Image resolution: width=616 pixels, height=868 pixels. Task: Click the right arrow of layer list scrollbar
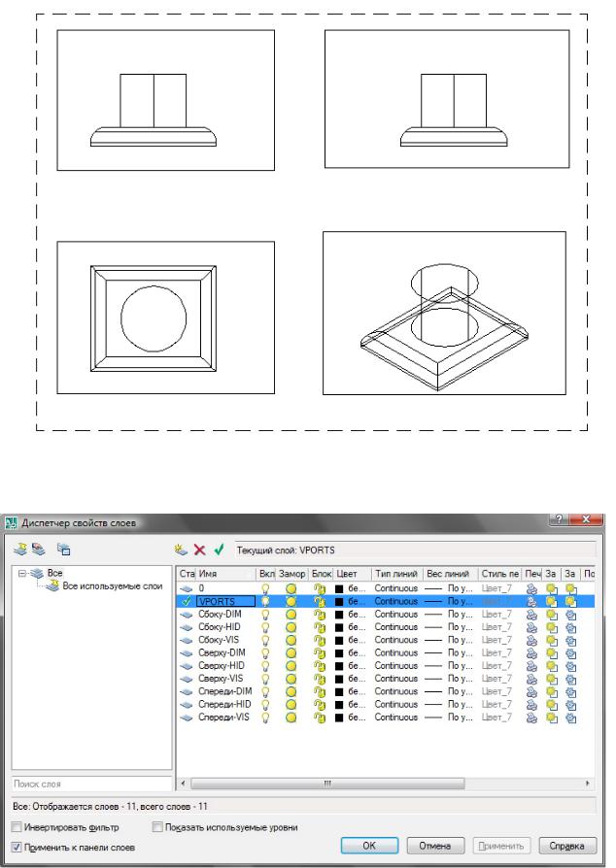pos(588,784)
